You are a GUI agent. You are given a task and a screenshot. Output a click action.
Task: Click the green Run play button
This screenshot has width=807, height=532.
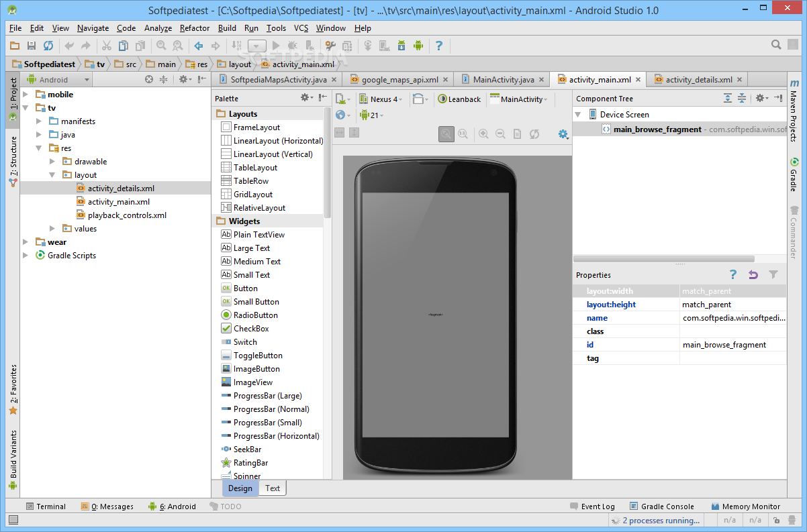click(x=276, y=46)
